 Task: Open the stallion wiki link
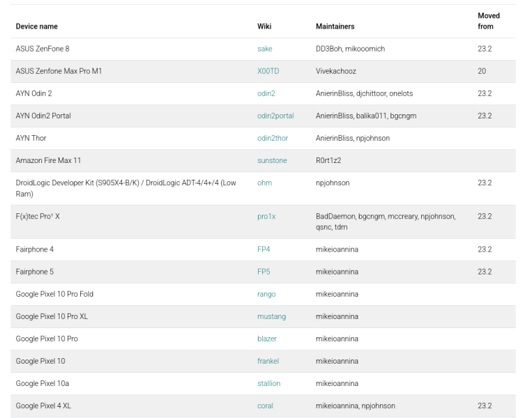tap(268, 384)
